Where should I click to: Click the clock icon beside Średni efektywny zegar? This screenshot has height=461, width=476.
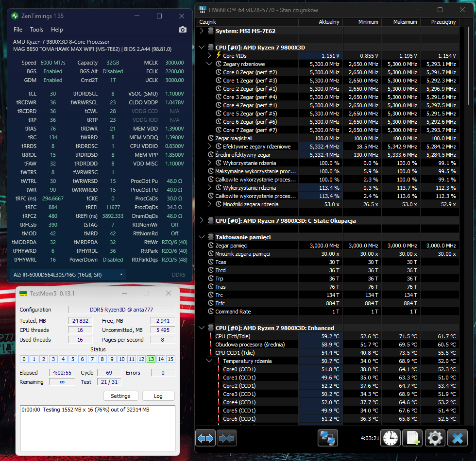(x=211, y=154)
